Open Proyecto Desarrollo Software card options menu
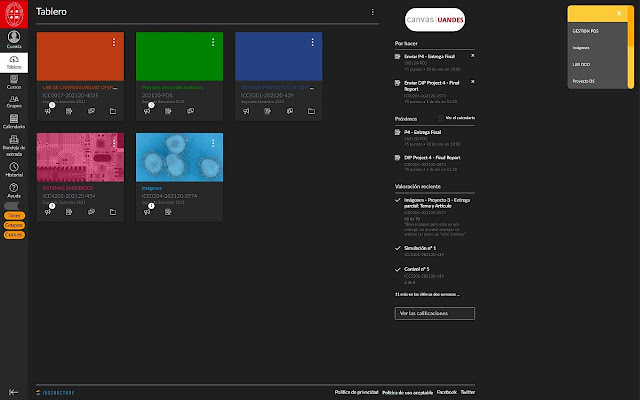 click(x=213, y=42)
